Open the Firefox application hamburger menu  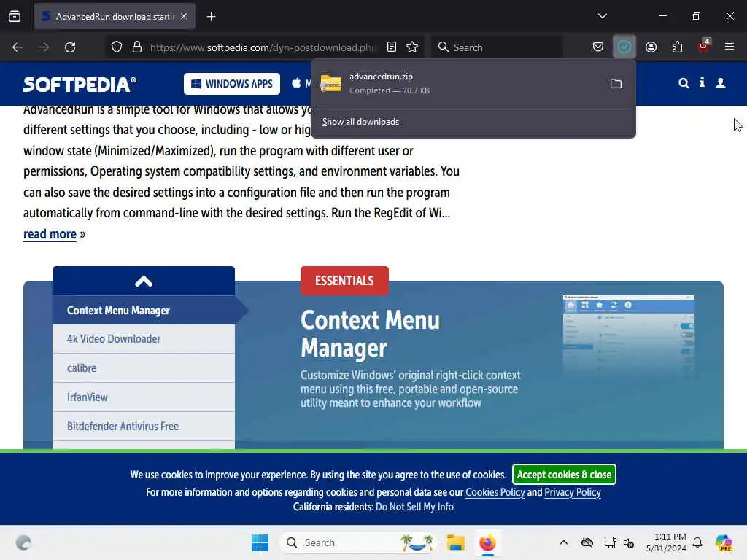coord(729,47)
